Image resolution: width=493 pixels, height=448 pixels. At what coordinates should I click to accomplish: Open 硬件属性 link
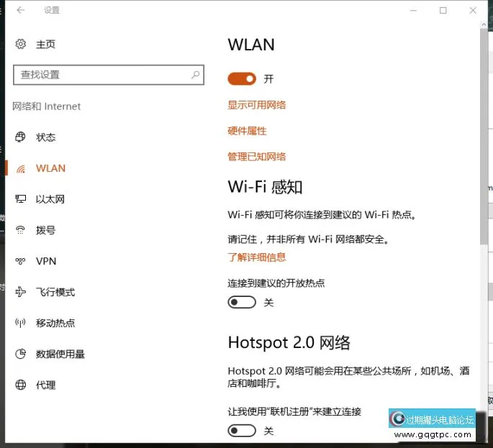coord(247,131)
